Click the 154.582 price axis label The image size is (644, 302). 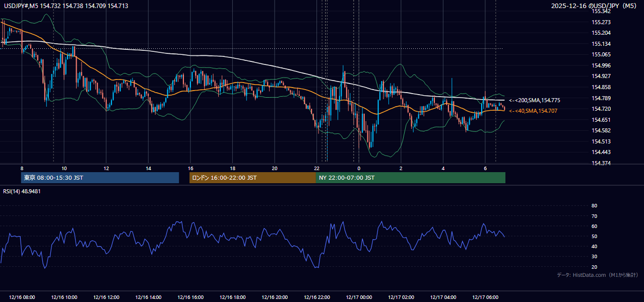click(x=601, y=130)
